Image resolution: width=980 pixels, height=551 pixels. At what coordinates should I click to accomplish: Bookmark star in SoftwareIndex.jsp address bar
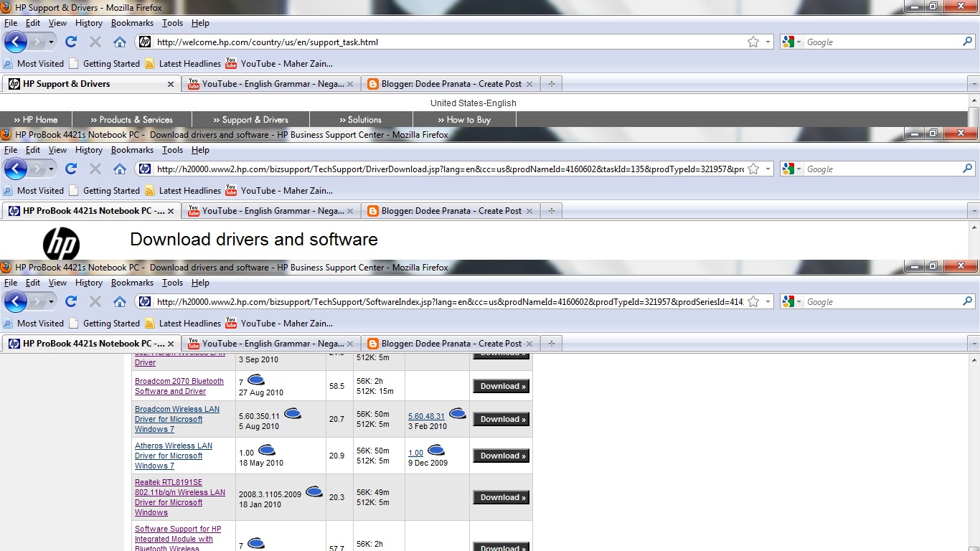click(753, 301)
